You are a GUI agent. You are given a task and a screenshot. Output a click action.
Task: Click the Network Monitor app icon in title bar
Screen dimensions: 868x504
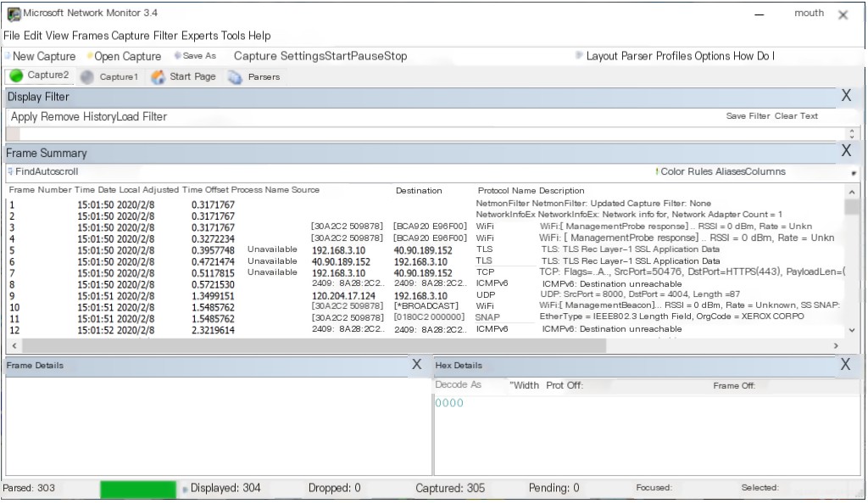point(14,14)
